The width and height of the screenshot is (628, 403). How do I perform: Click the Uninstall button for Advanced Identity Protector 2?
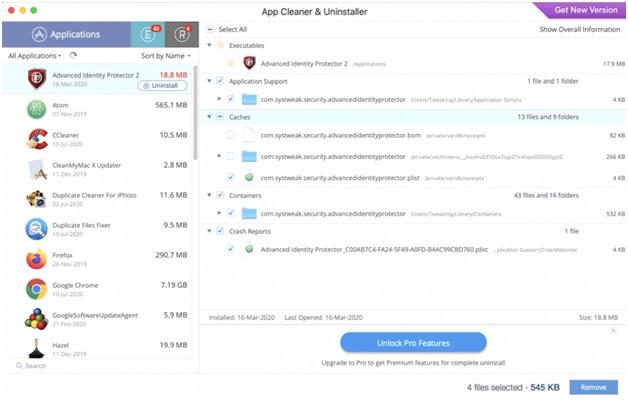click(162, 85)
